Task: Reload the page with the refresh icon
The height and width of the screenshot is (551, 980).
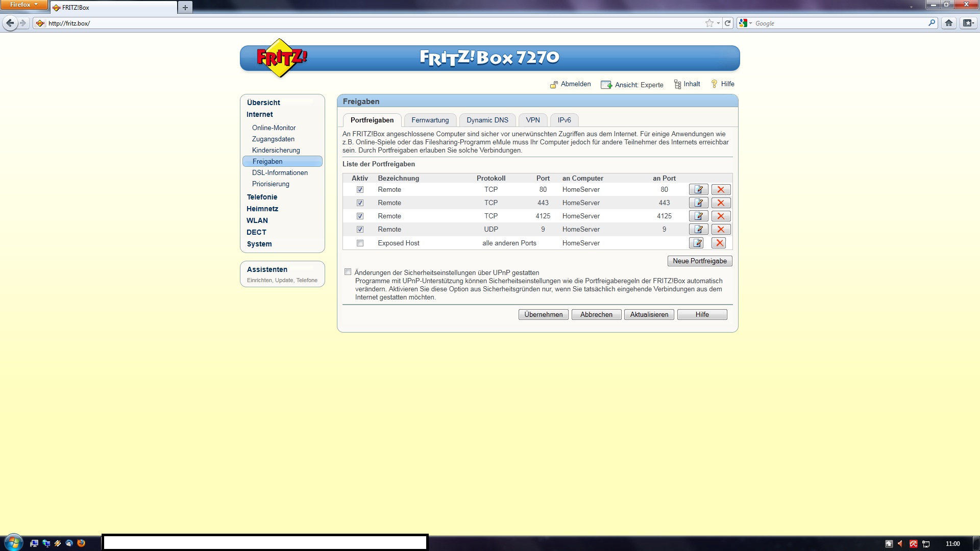Action: [728, 23]
